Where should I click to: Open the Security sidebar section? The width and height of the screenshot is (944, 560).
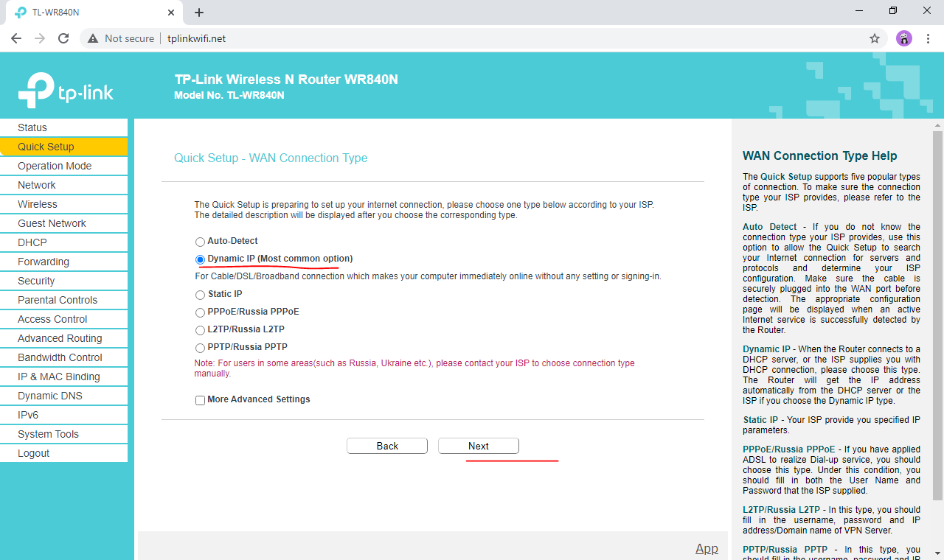(63, 281)
